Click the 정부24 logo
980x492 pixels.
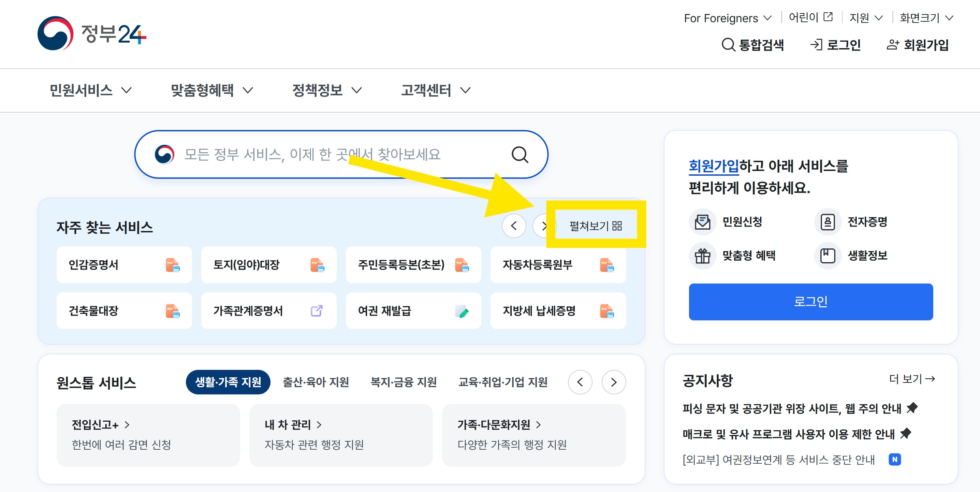[93, 34]
